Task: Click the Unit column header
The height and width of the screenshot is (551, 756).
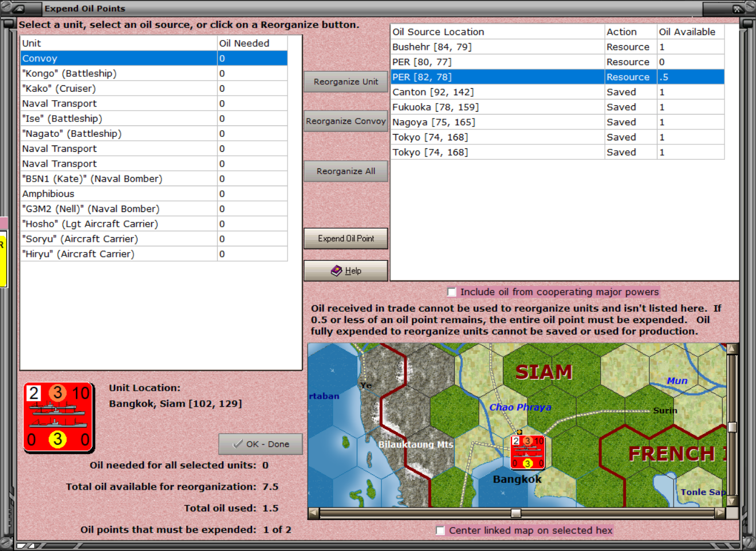Action: [119, 43]
